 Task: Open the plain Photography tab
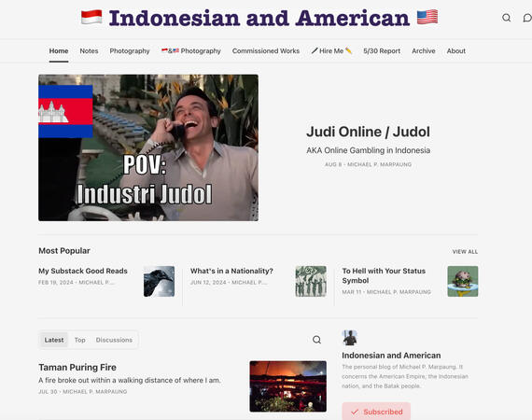(x=130, y=51)
